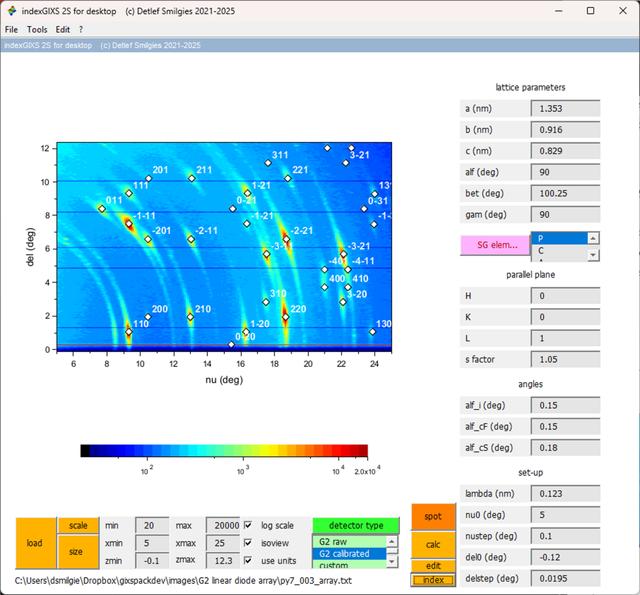Click the lambda (nm) input field
Screen dimensions: 640x595
pyautogui.click(x=565, y=494)
